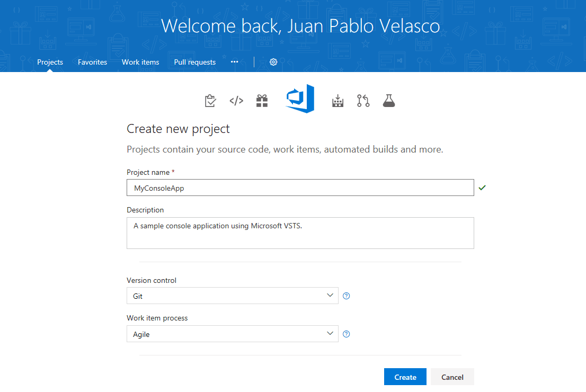The height and width of the screenshot is (392, 586).
Task: Click the work items clipboard icon
Action: [x=210, y=101]
